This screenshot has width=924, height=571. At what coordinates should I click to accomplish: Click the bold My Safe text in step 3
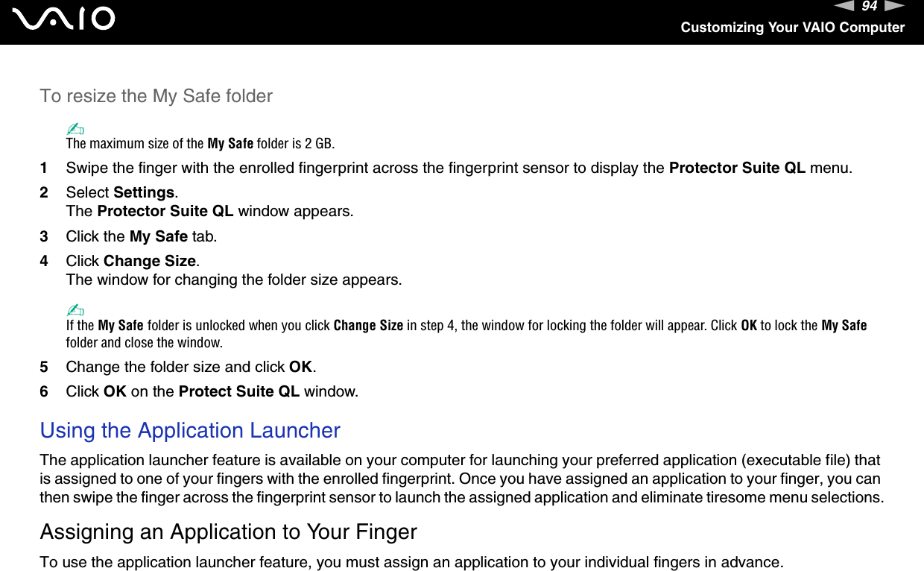tap(159, 236)
